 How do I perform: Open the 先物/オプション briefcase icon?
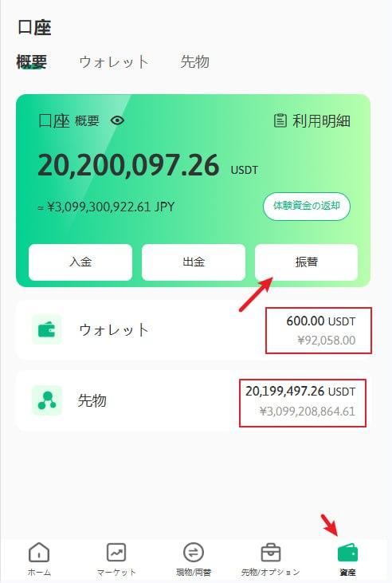[x=271, y=553]
